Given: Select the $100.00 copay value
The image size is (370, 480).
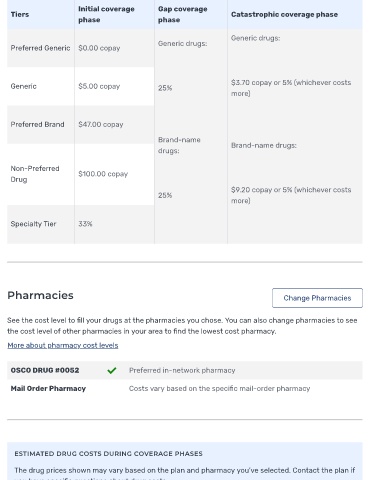Looking at the screenshot, I should coord(103,174).
